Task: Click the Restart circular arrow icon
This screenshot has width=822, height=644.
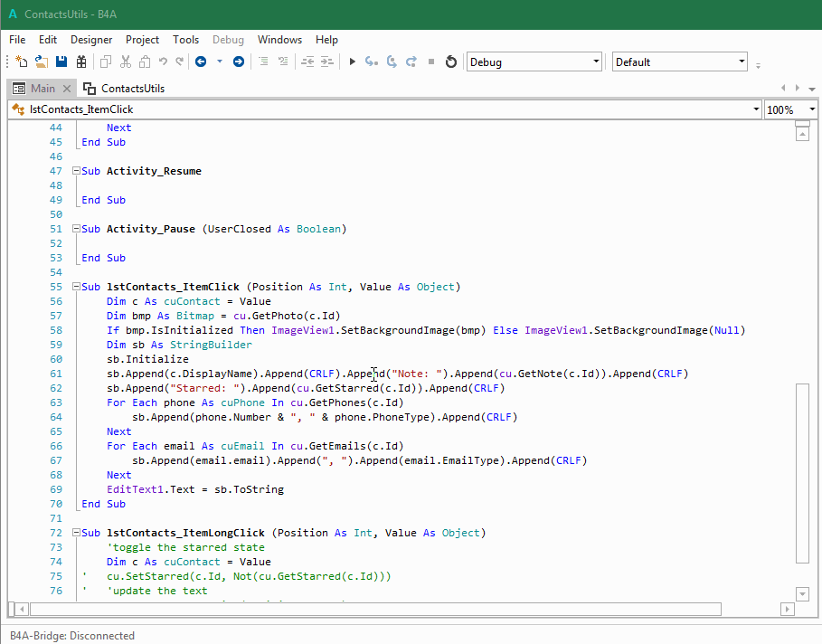Action: tap(450, 62)
